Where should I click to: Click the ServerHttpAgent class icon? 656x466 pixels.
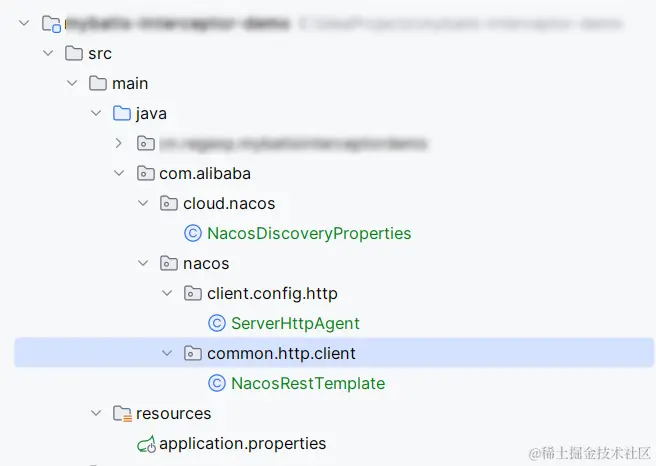217,324
